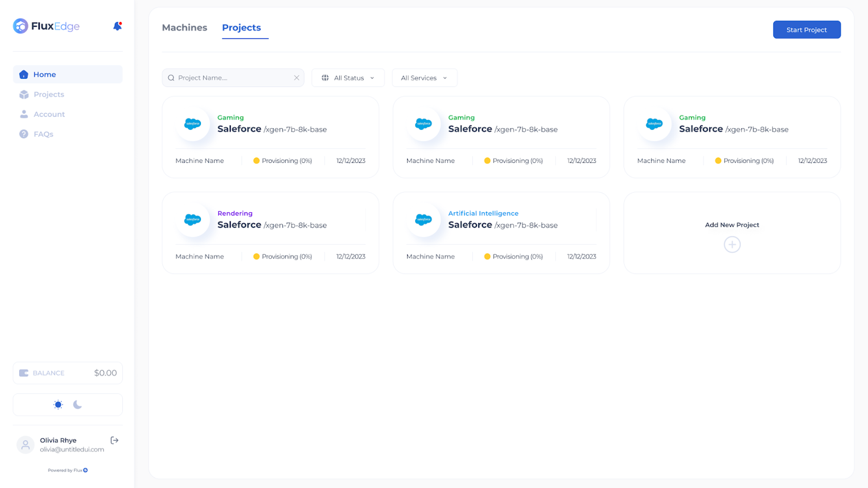
Task: Open the Powered by Flux link
Action: pyautogui.click(x=68, y=470)
